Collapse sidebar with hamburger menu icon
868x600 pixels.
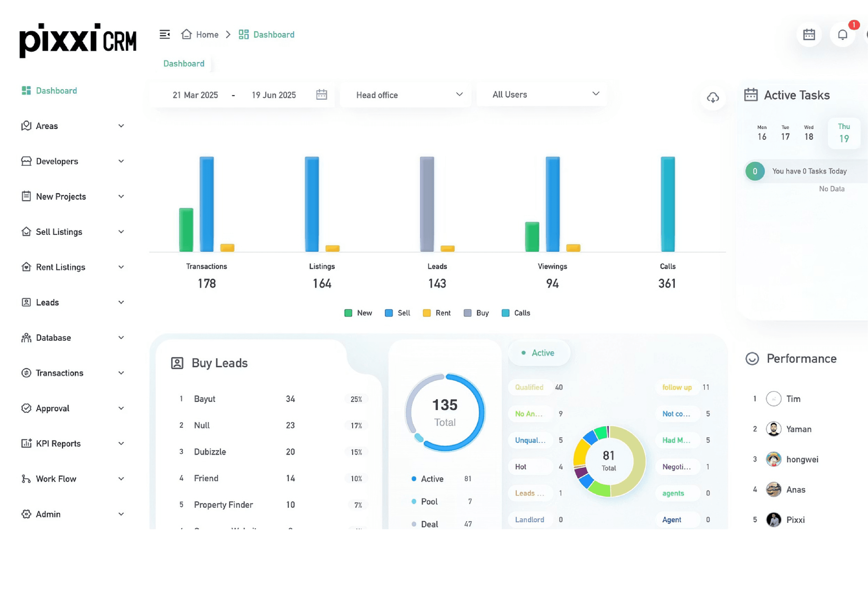(x=165, y=35)
